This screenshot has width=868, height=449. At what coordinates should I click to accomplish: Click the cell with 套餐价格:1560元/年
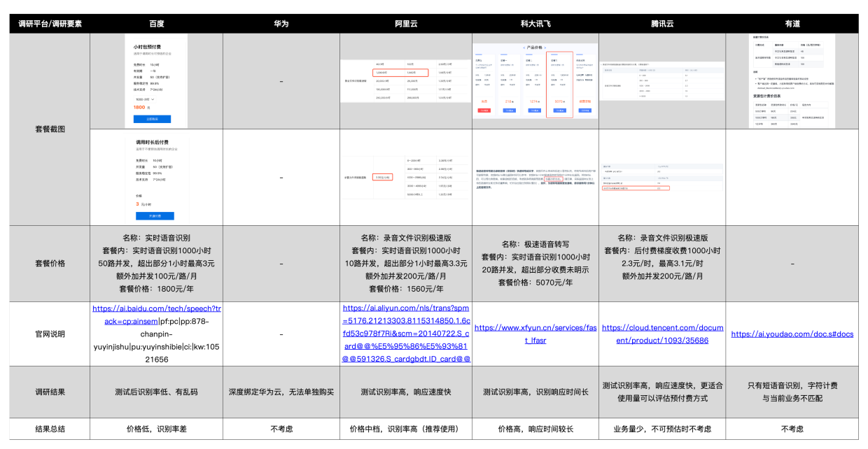405,263
